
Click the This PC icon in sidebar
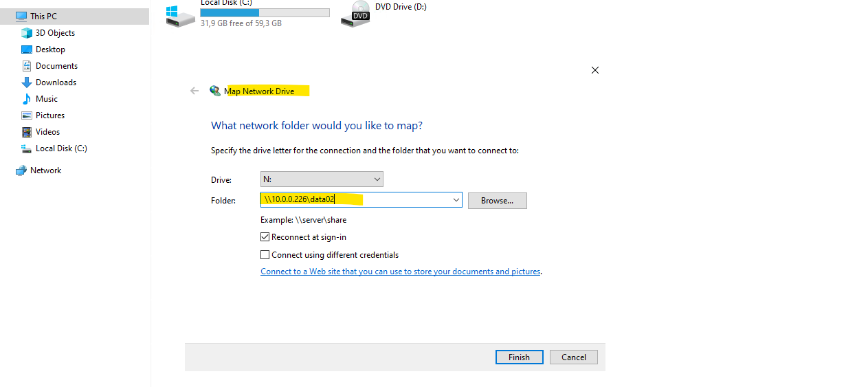click(21, 16)
